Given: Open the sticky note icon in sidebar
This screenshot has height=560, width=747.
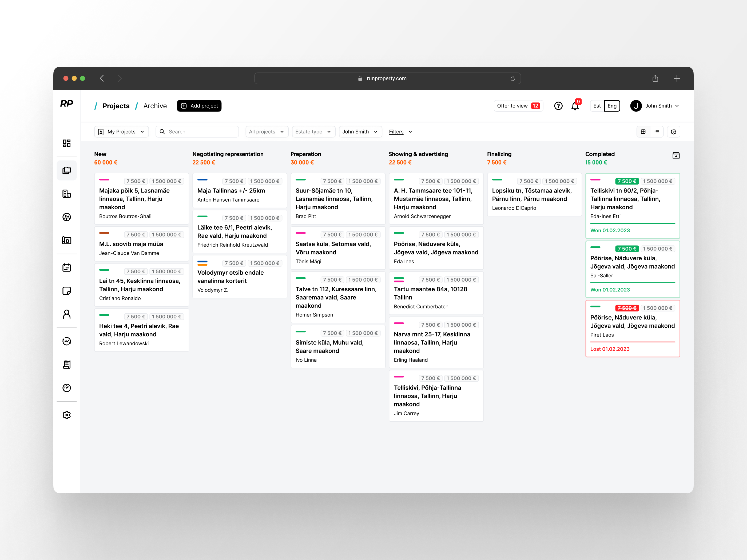Looking at the screenshot, I should tap(66, 291).
